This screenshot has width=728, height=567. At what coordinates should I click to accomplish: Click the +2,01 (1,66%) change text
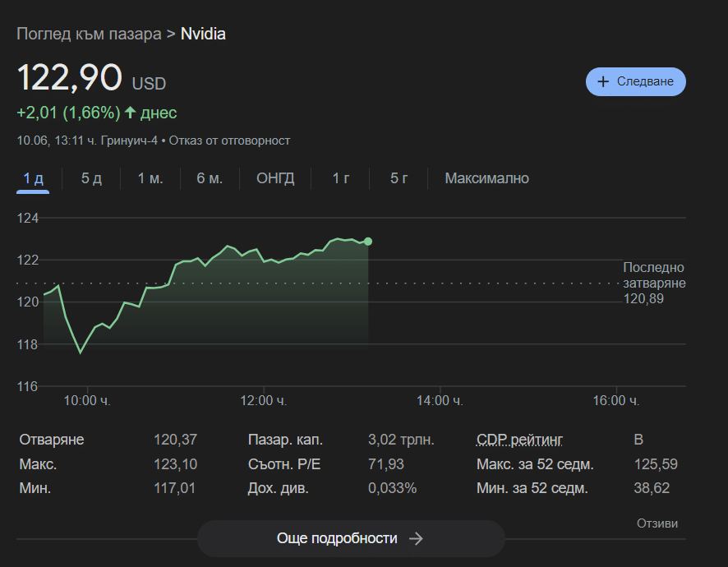click(x=68, y=113)
